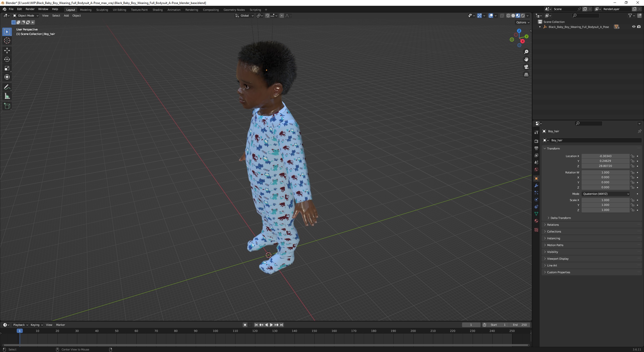Activate the 3D Cursor tool
The width and height of the screenshot is (644, 352).
7,40
